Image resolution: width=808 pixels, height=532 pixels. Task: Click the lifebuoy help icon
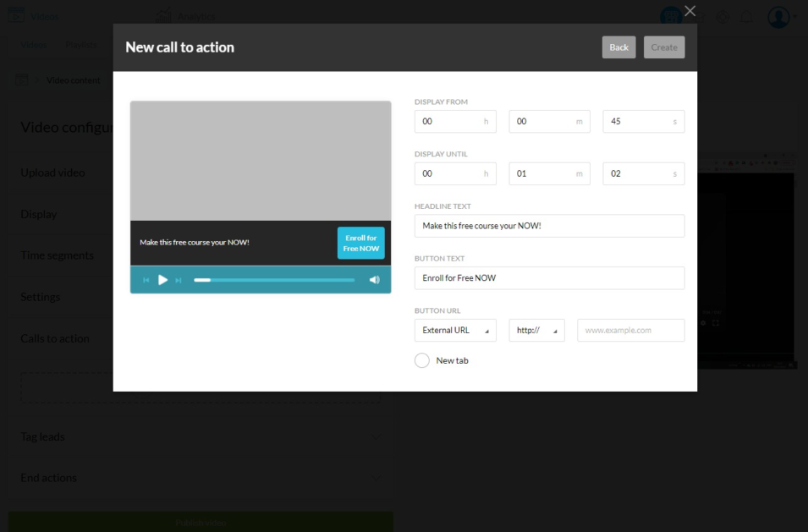coord(723,17)
